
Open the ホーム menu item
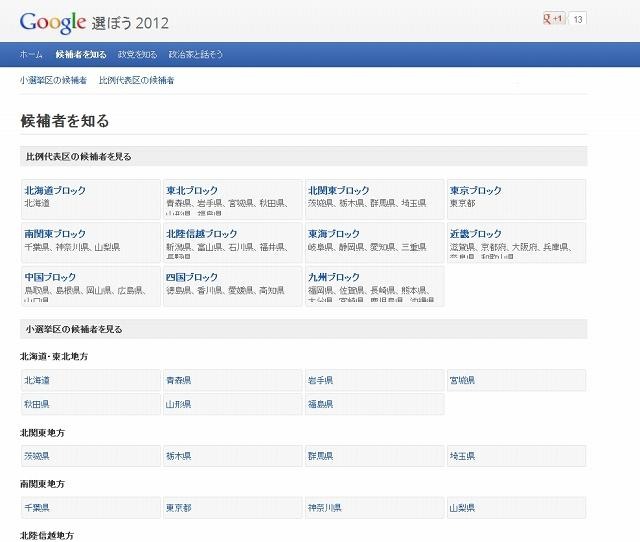coord(31,54)
